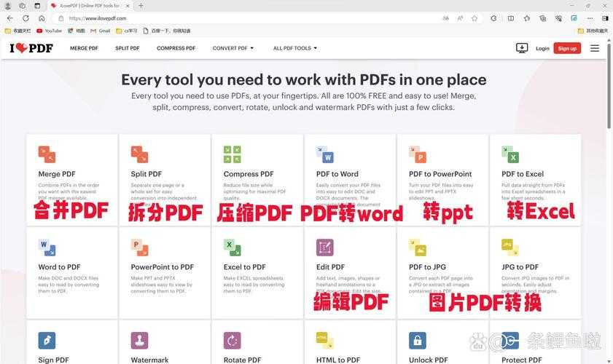Select the Compress PDF green icon
Screen dimensions: 613x364
click(x=232, y=154)
